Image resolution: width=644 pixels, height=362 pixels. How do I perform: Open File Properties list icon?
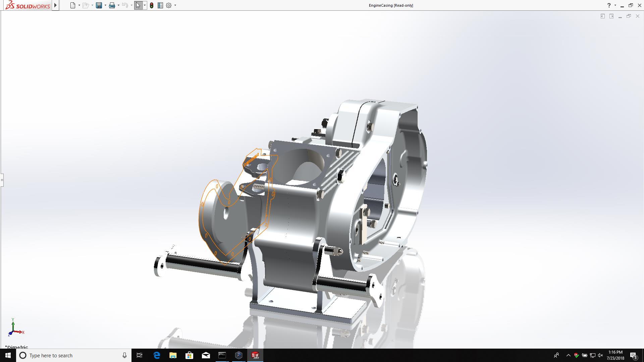[160, 5]
